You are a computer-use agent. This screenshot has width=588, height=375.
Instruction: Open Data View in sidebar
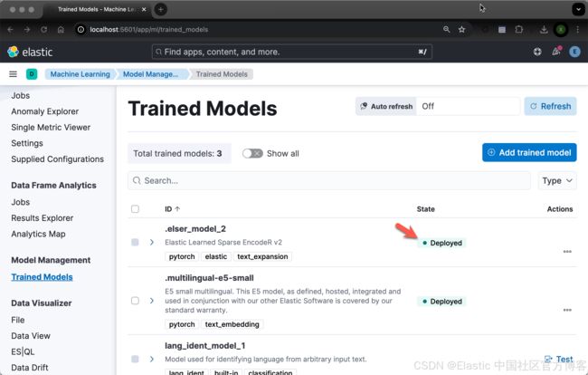31,335
